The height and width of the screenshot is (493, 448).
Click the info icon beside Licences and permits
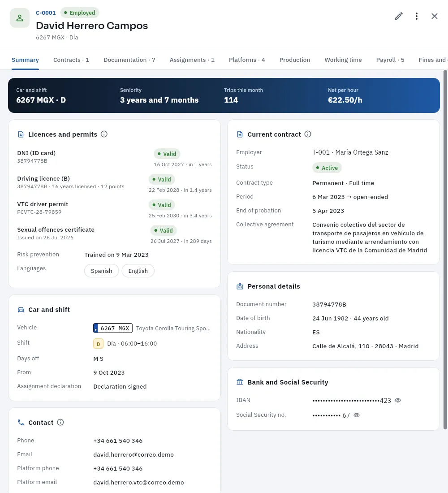tap(104, 134)
